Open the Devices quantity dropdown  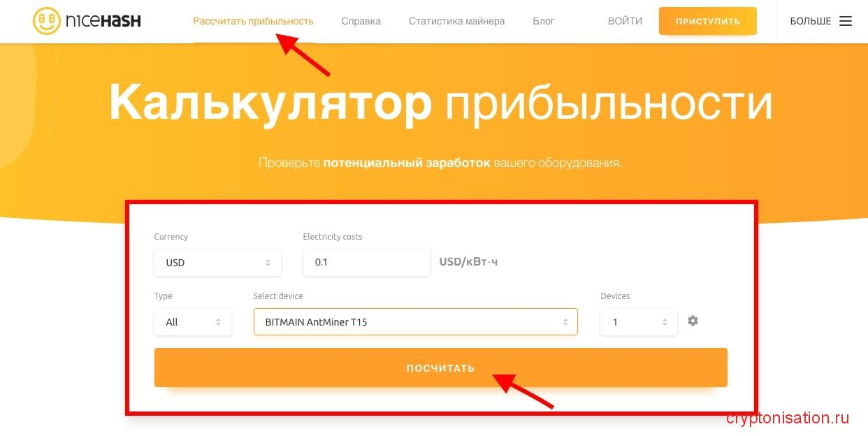point(639,322)
